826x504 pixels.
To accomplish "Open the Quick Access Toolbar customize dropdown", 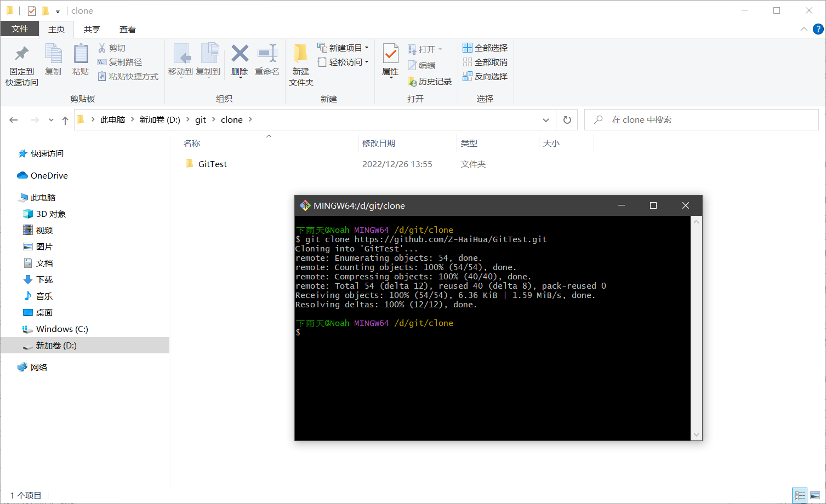I will 58,11.
